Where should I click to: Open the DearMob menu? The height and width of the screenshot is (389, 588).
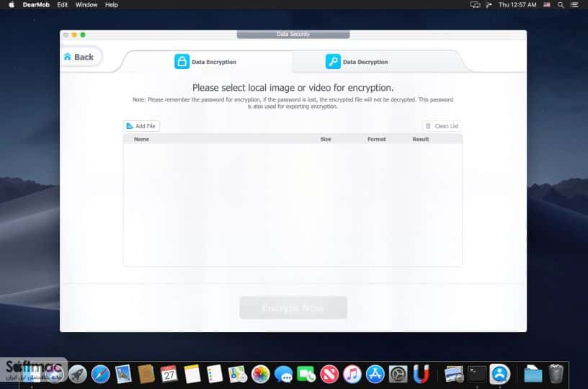(x=36, y=5)
